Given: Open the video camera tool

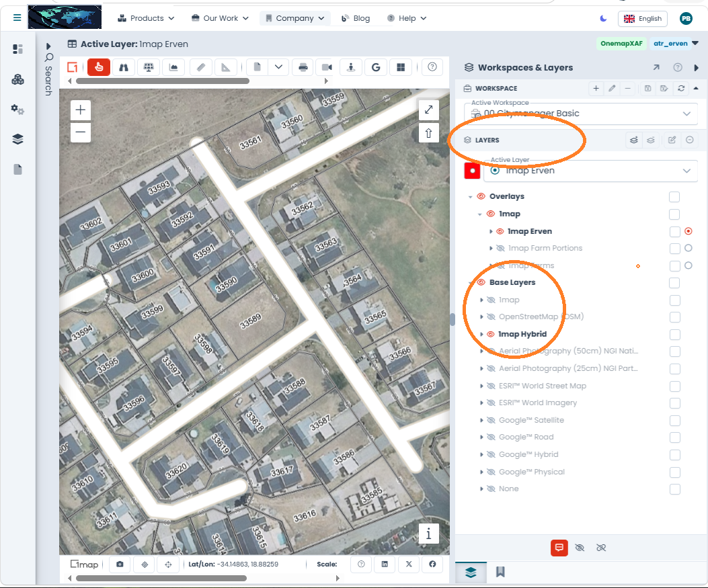Looking at the screenshot, I should 327,67.
